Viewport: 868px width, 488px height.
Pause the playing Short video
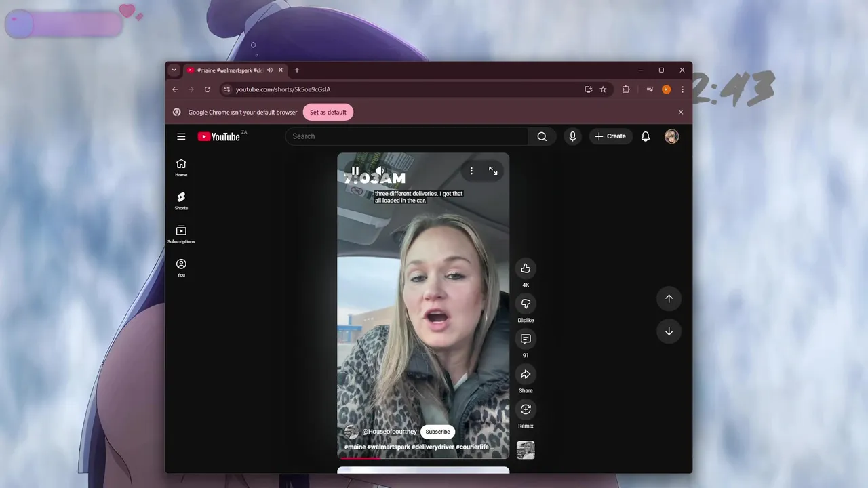tap(355, 171)
